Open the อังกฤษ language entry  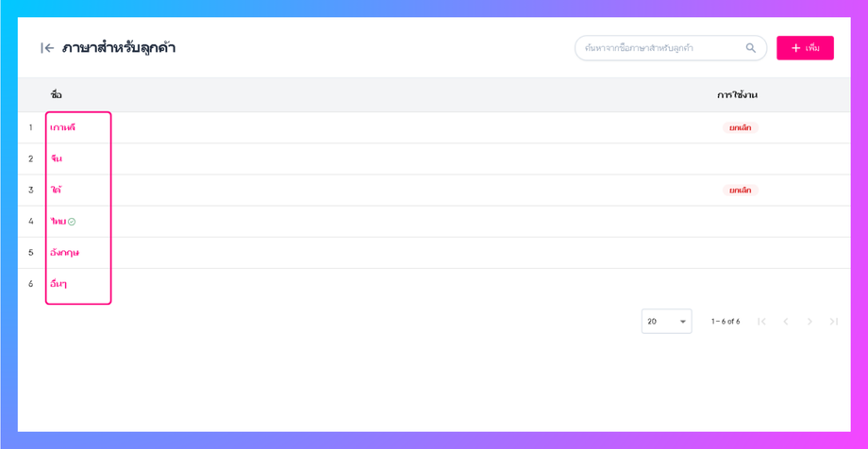coord(64,253)
